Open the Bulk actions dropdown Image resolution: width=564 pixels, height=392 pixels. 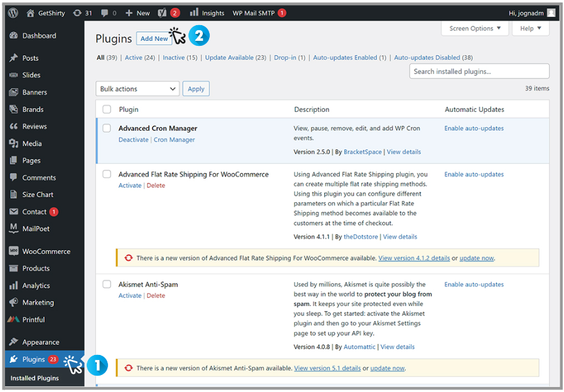pyautogui.click(x=138, y=89)
